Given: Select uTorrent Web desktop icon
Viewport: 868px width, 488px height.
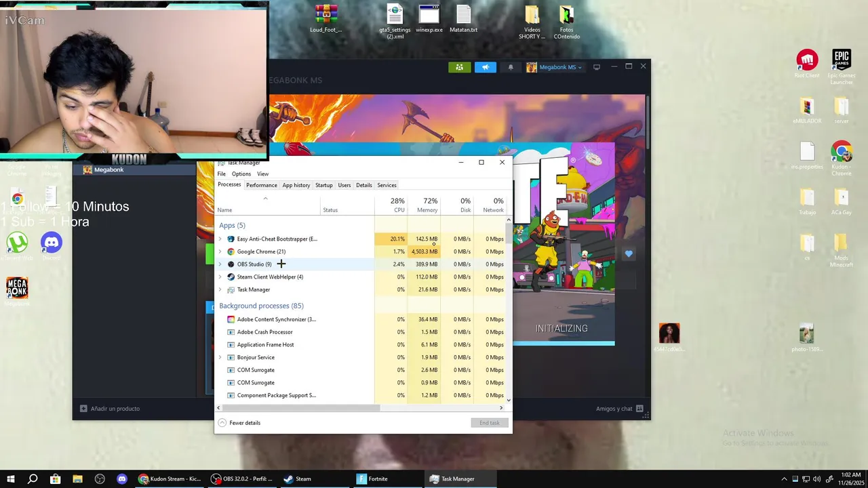Looking at the screenshot, I should [x=17, y=245].
